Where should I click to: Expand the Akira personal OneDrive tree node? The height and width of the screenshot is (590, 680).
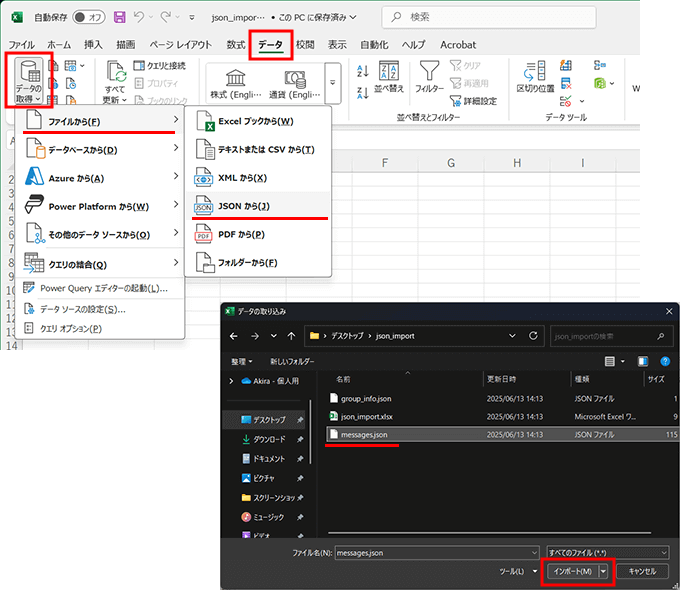[231, 381]
